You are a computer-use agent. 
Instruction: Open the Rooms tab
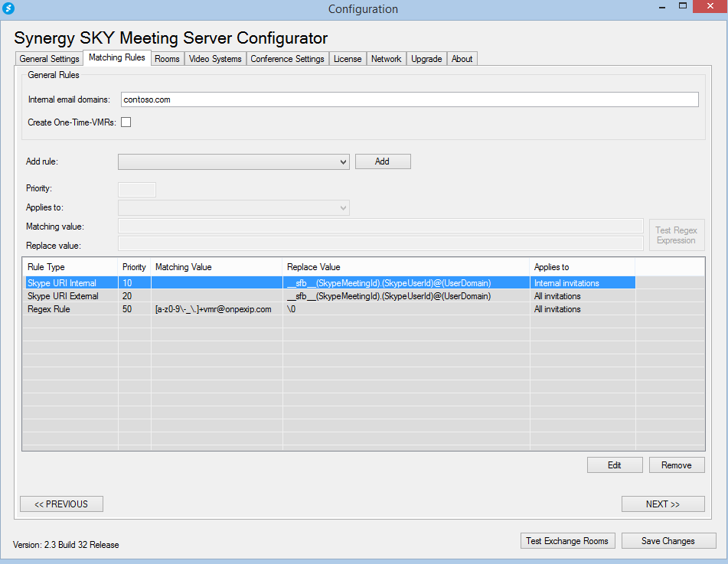[x=167, y=59]
